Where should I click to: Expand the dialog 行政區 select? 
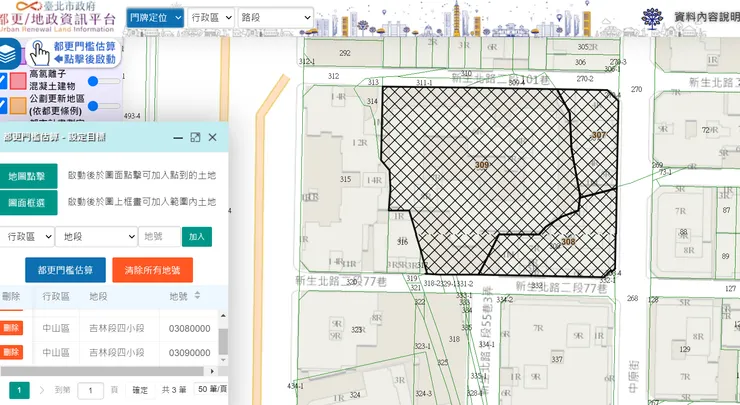coord(26,236)
